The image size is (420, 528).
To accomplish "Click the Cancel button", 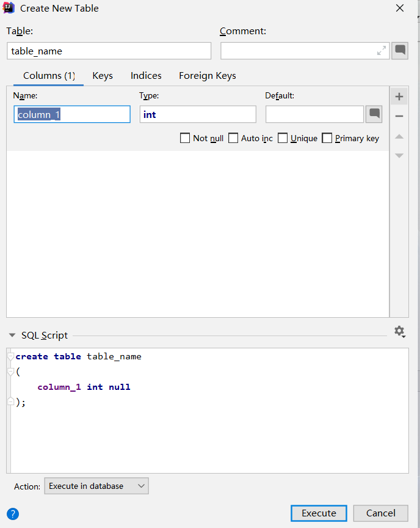I will [381, 513].
